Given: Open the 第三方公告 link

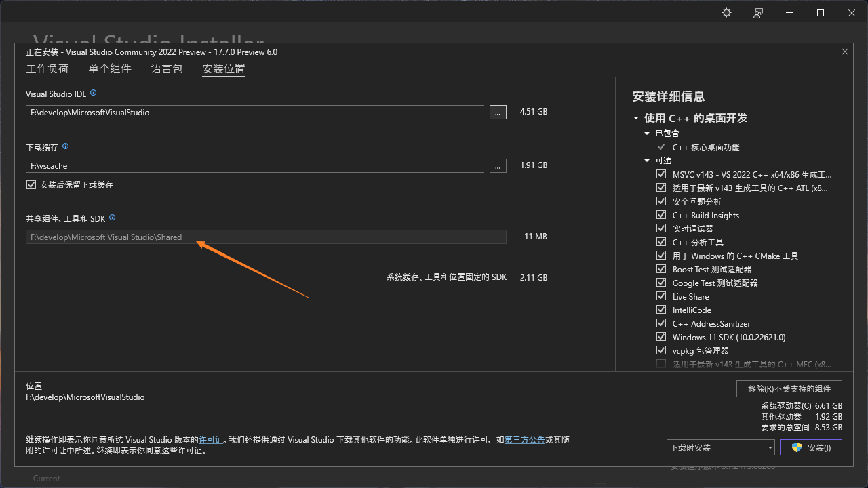Looking at the screenshot, I should tap(525, 440).
